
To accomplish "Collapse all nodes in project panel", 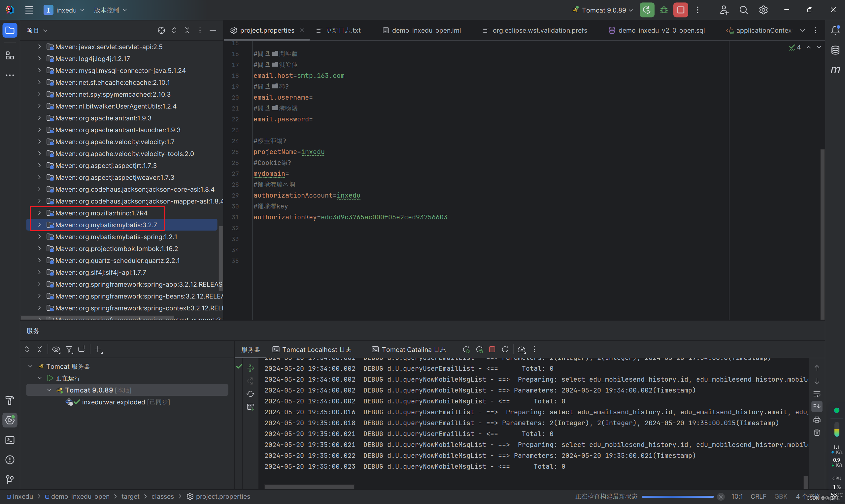I will [x=187, y=31].
